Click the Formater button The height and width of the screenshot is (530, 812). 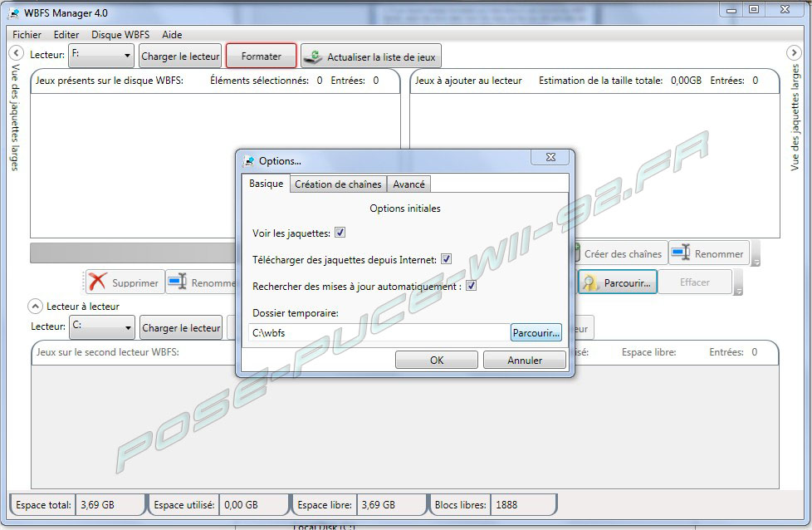tap(261, 56)
